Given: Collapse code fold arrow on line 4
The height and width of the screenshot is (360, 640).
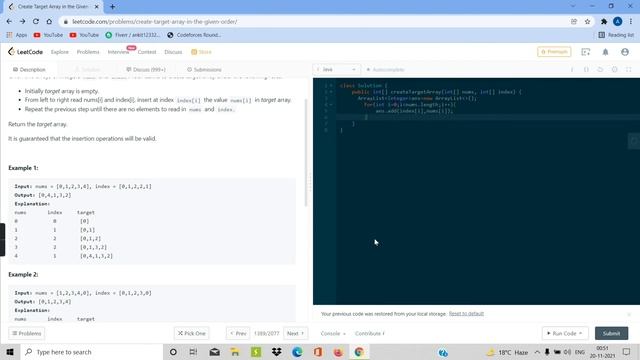Looking at the screenshot, I should pyautogui.click(x=331, y=104).
